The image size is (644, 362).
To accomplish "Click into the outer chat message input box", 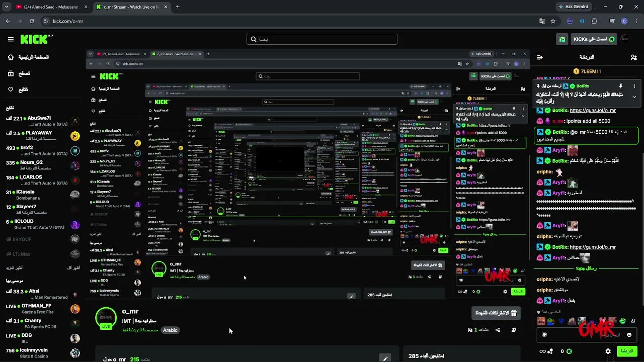I will [x=587, y=335].
